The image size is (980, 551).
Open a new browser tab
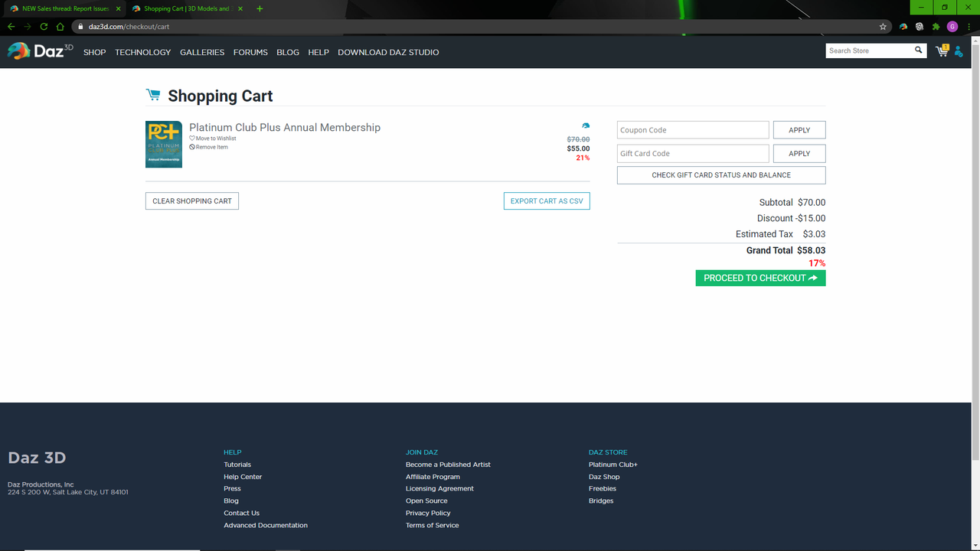[260, 8]
